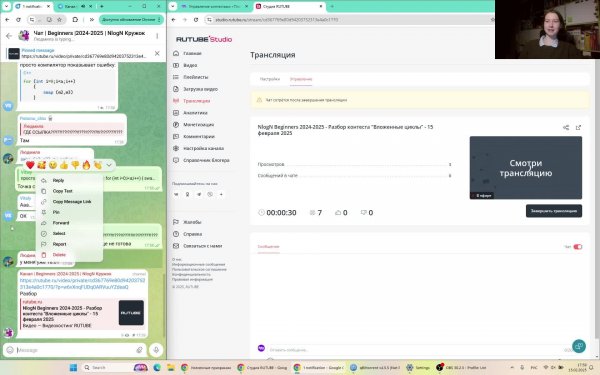
Task: Click the attach file paperclip icon
Action: (x=140, y=350)
